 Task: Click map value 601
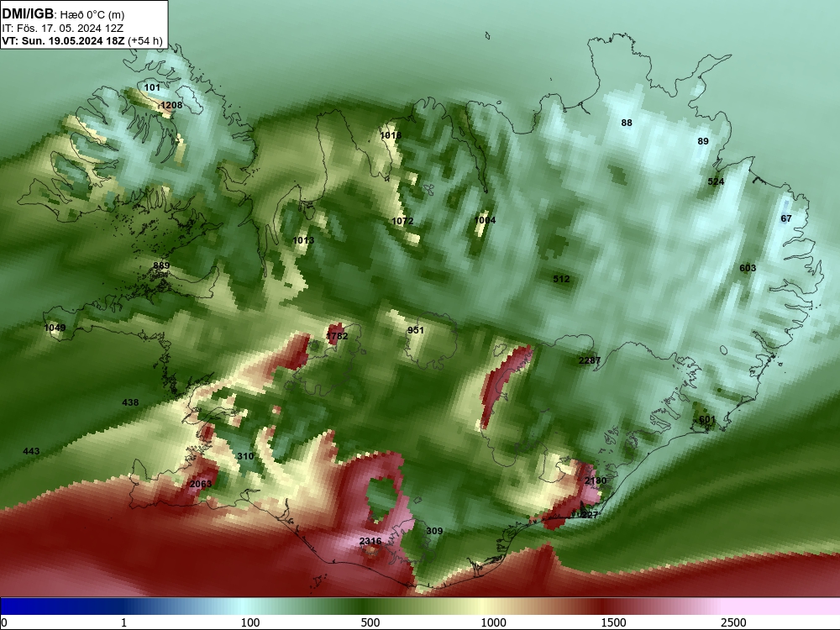click(707, 419)
